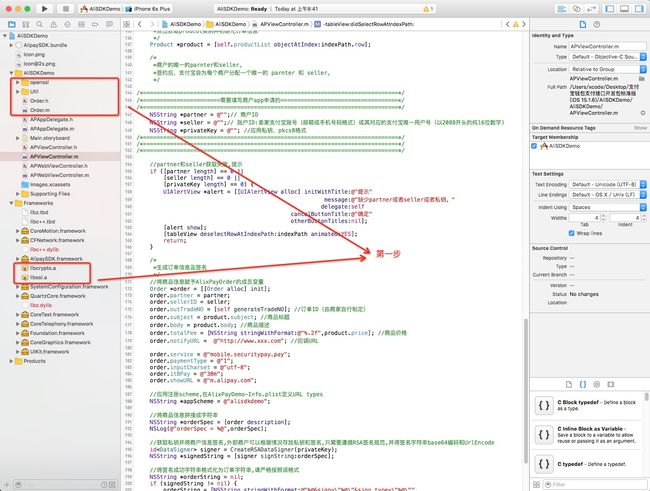The height and width of the screenshot is (491, 650).
Task: Select the C Block typedef snippet
Action: point(588,405)
